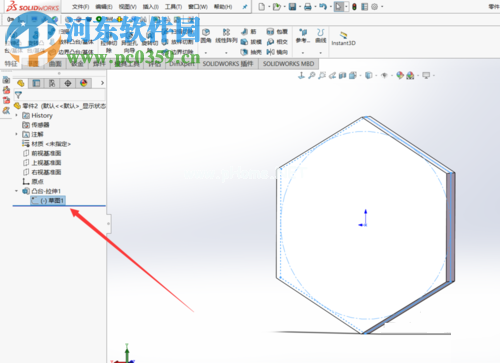
Task: Click the Open file icon
Action: (276, 7)
